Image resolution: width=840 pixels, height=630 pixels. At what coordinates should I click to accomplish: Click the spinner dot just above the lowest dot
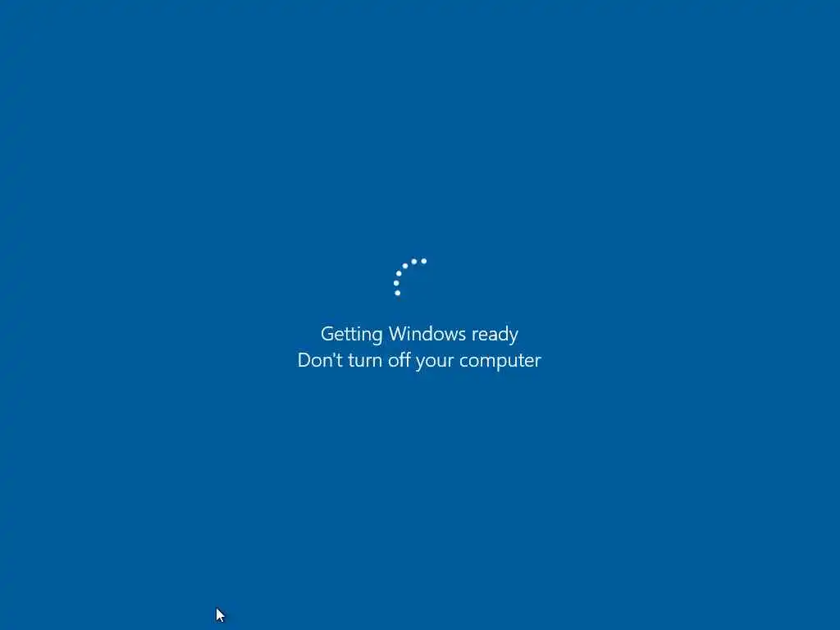(396, 283)
